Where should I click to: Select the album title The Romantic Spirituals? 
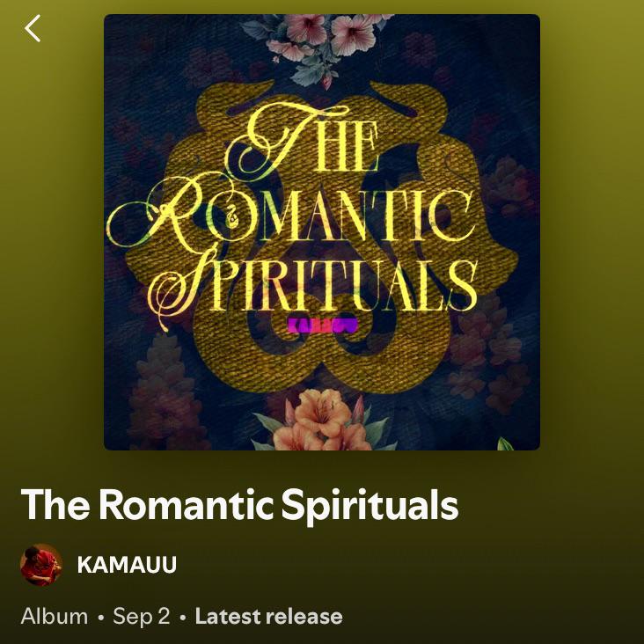click(239, 505)
